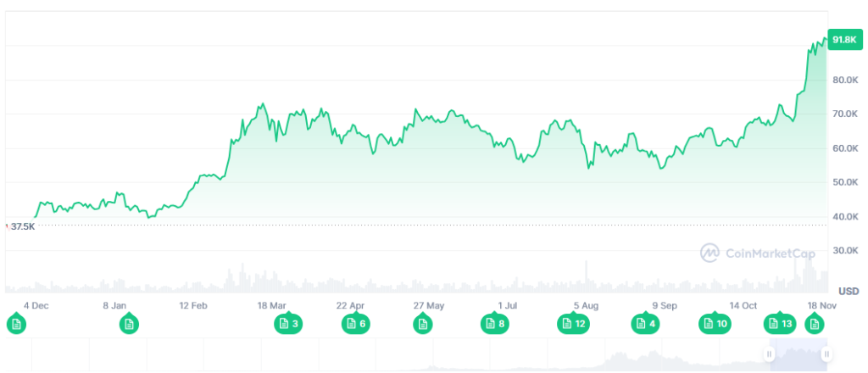Click the news marker showing 12 articles
This screenshot has width=868, height=373.
click(x=572, y=323)
